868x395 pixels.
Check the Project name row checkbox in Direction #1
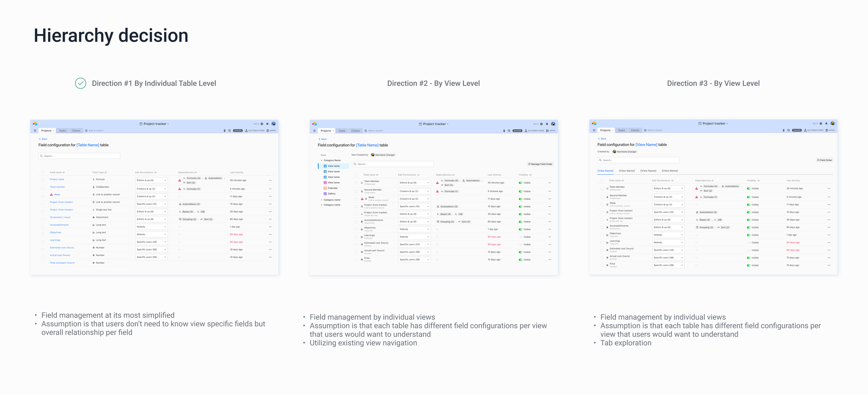click(43, 180)
